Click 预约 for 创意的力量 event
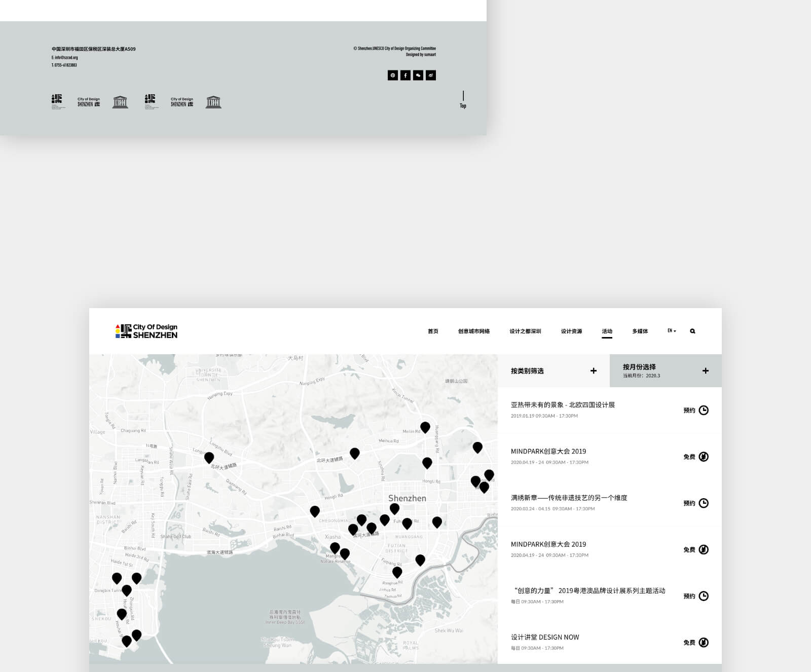The height and width of the screenshot is (672, 811). 689,596
